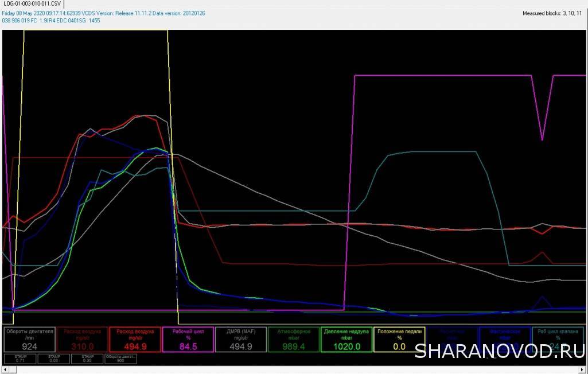The image size is (588, 374).
Task: Click the yellow Положение педали channel box
Action: point(399,339)
